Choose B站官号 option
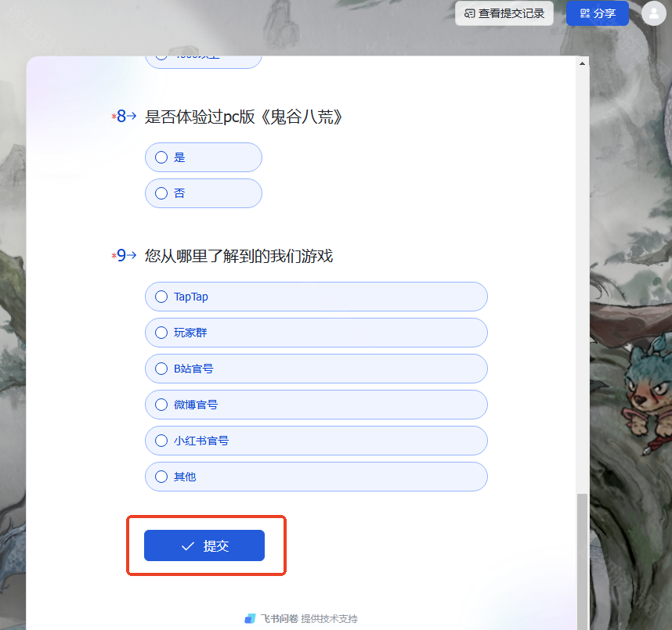 pyautogui.click(x=316, y=369)
